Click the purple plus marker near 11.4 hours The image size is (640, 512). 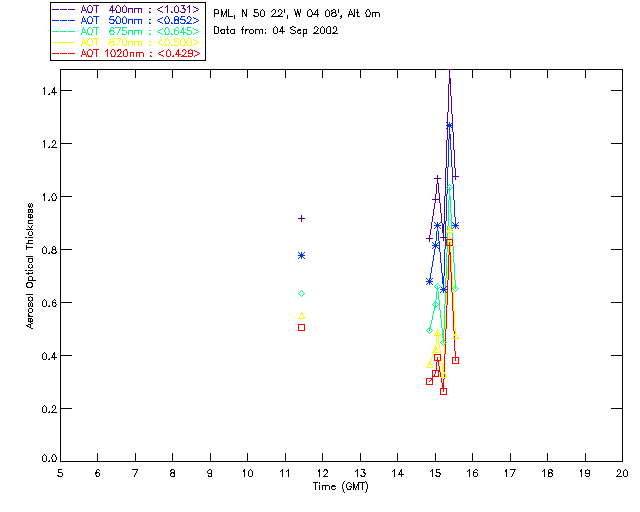pos(301,219)
